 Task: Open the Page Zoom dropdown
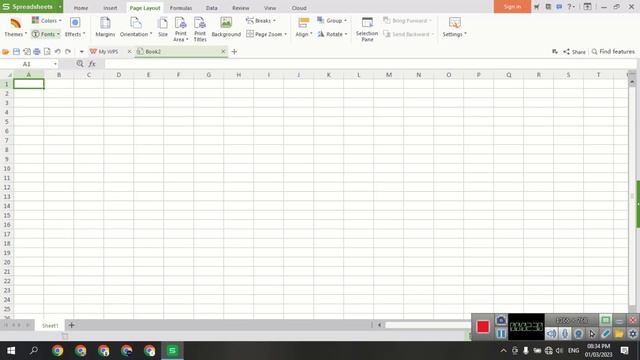click(x=267, y=34)
